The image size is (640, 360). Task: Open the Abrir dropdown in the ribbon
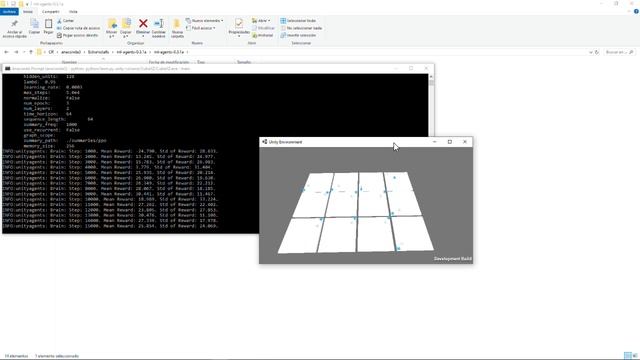[x=261, y=20]
